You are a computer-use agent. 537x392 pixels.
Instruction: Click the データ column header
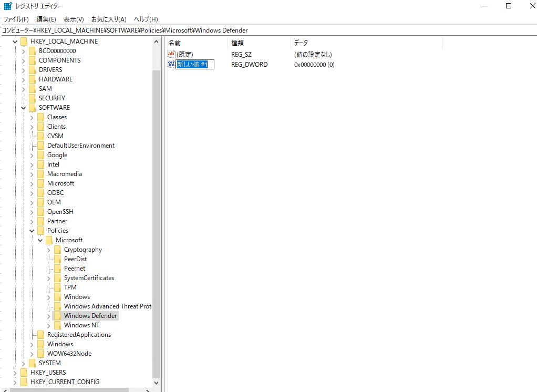point(366,43)
